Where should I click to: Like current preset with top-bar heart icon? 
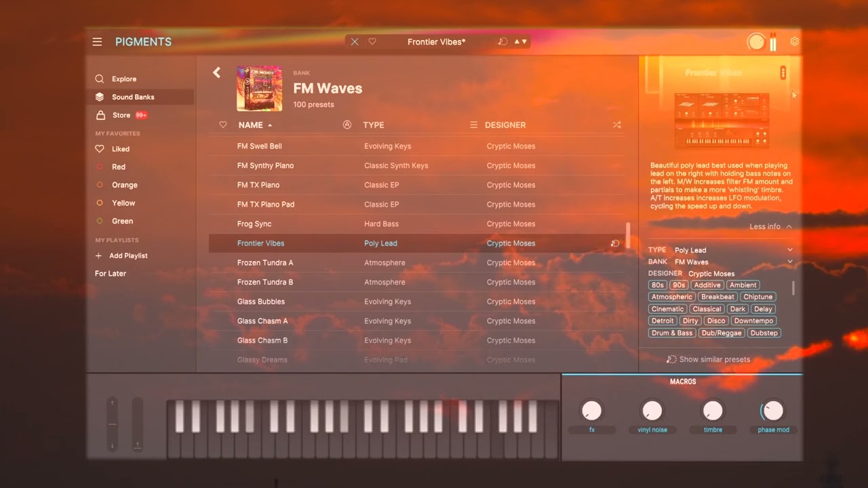[x=372, y=42]
